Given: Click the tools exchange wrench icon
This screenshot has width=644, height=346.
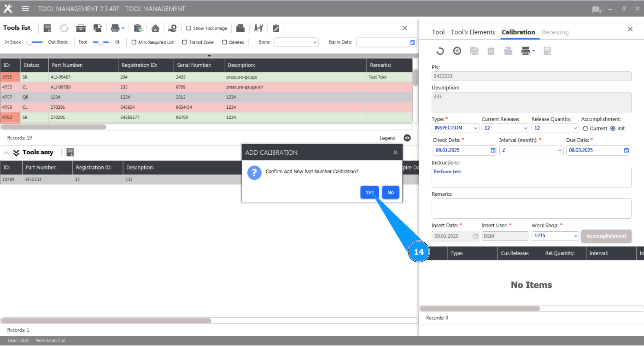Looking at the screenshot, I should 258,28.
